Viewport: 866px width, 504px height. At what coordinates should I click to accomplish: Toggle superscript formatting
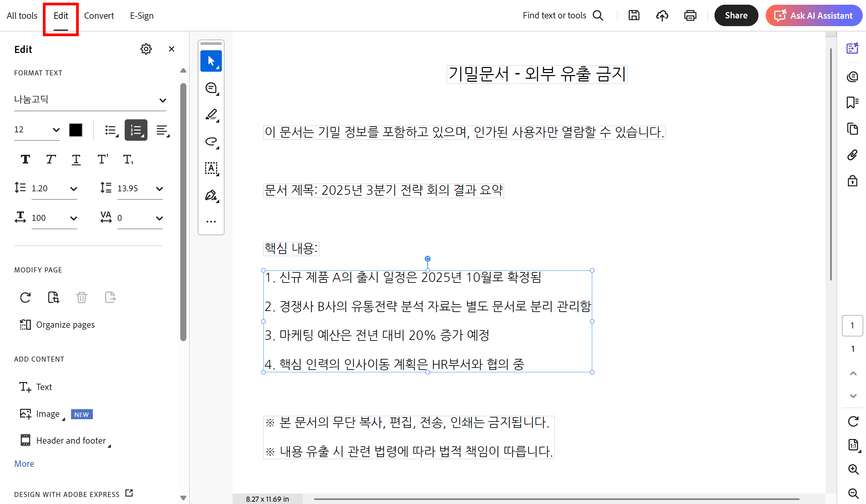[103, 159]
